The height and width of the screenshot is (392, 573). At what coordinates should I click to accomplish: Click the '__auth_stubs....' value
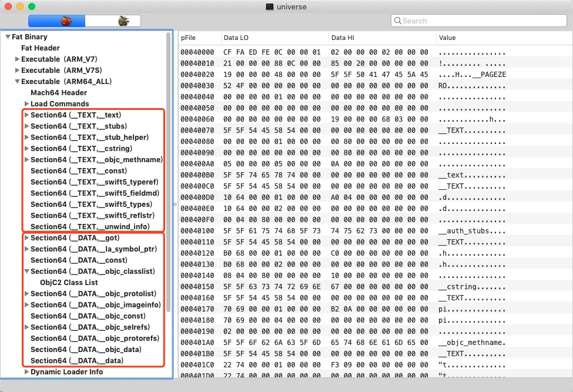coord(472,231)
